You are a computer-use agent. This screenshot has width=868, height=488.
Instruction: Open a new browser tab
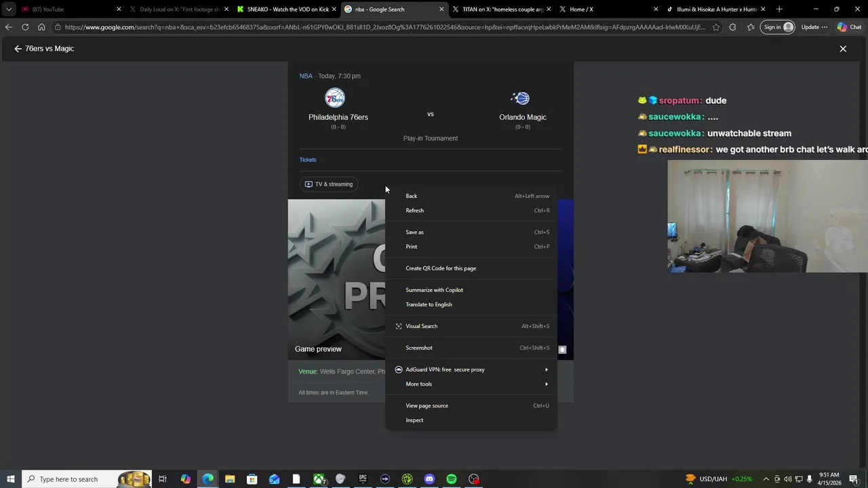click(x=779, y=9)
